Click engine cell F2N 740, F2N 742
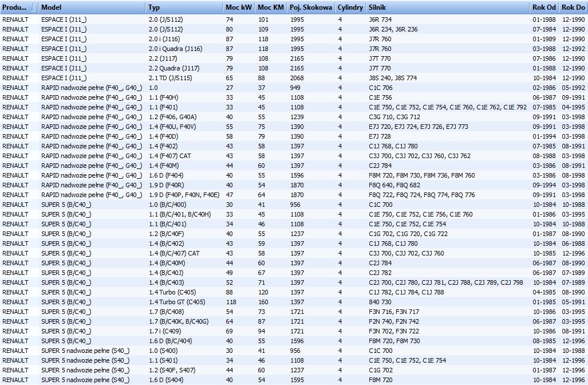This screenshot has height=385, width=588. pos(394,322)
